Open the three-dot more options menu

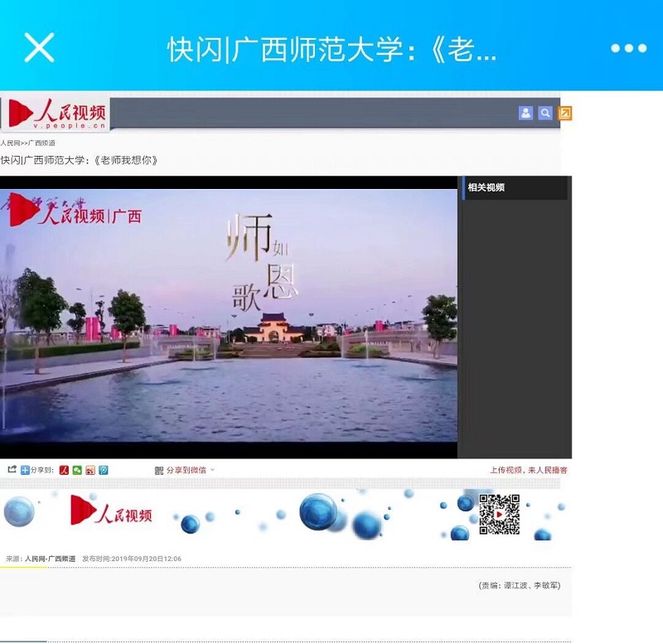coord(627,48)
